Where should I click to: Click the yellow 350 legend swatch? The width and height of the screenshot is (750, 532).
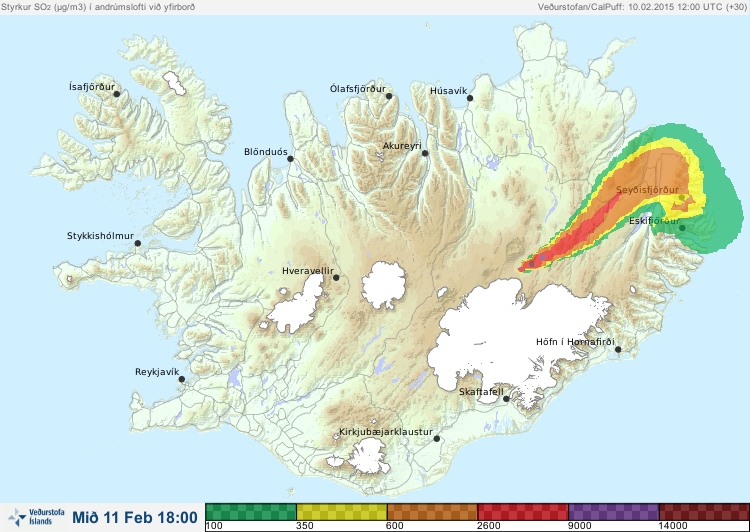[x=342, y=512]
